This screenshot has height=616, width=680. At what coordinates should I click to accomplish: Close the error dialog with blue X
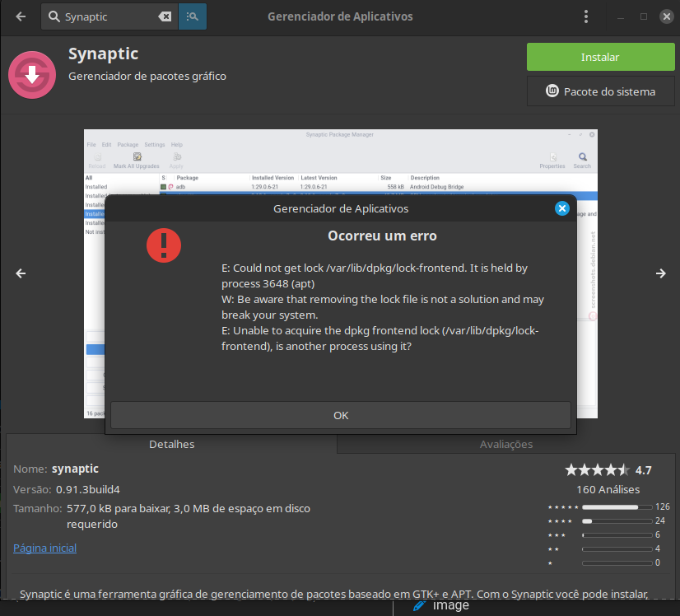[562, 208]
